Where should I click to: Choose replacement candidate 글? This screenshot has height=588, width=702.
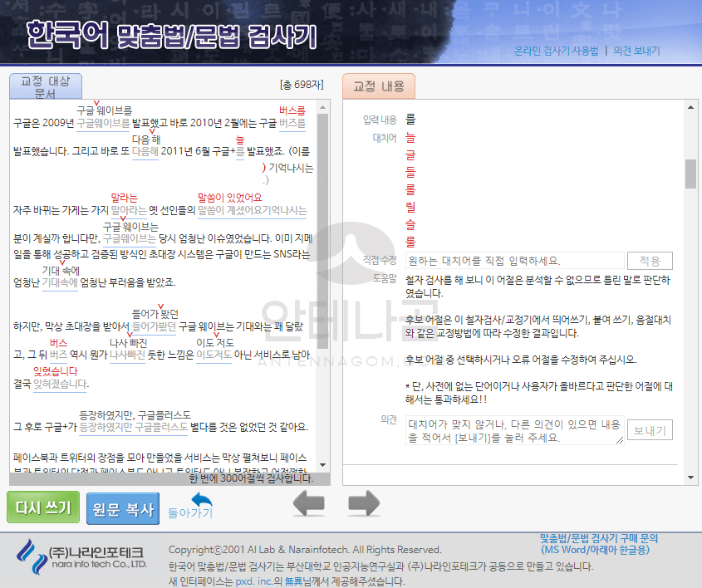[410, 154]
